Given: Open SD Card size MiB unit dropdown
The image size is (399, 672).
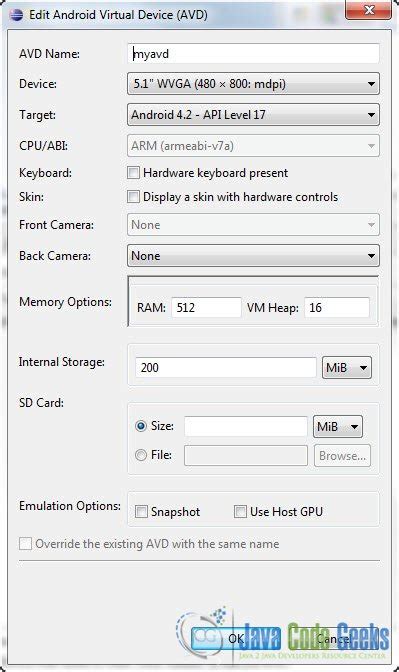Looking at the screenshot, I should pyautogui.click(x=338, y=426).
